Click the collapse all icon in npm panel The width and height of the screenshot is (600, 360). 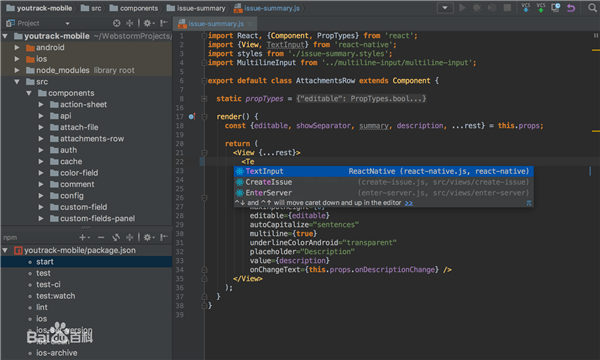[130, 238]
